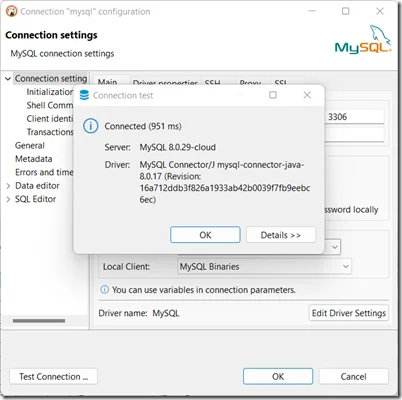
Task: Click the Details >> button
Action: (x=281, y=235)
